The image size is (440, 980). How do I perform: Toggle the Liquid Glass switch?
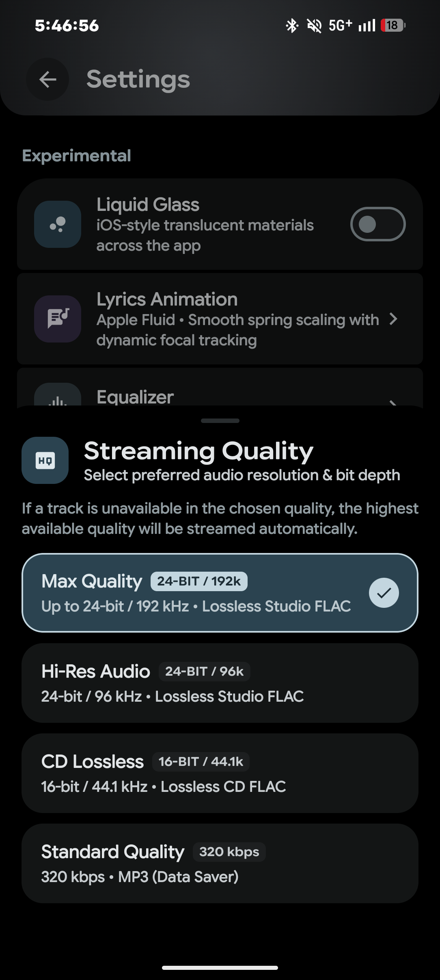click(x=378, y=224)
